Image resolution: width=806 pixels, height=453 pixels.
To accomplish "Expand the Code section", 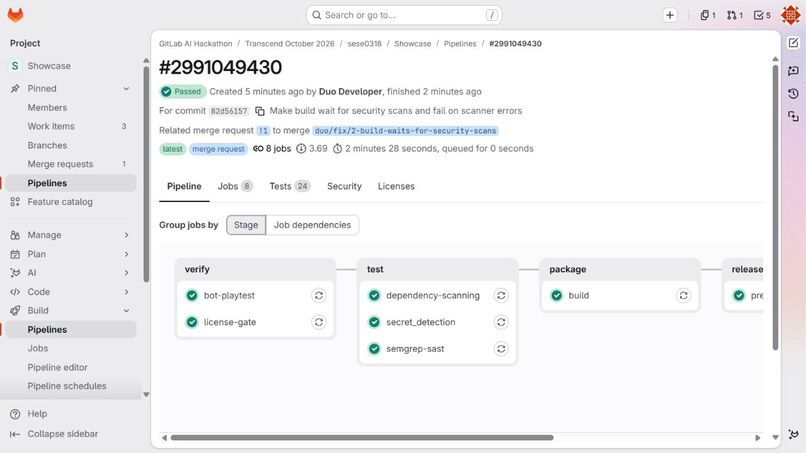I will click(68, 292).
